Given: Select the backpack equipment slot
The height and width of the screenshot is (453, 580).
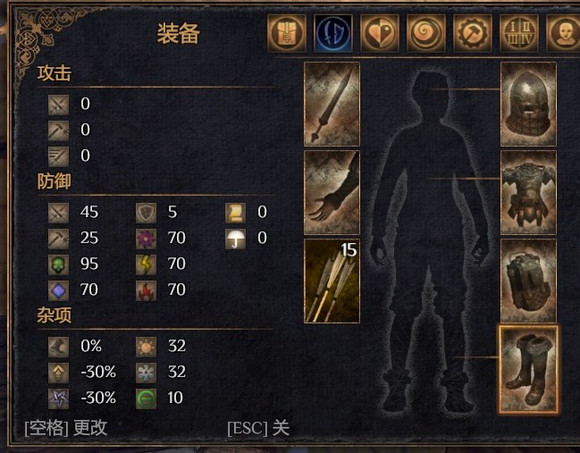Looking at the screenshot, I should pos(528,280).
